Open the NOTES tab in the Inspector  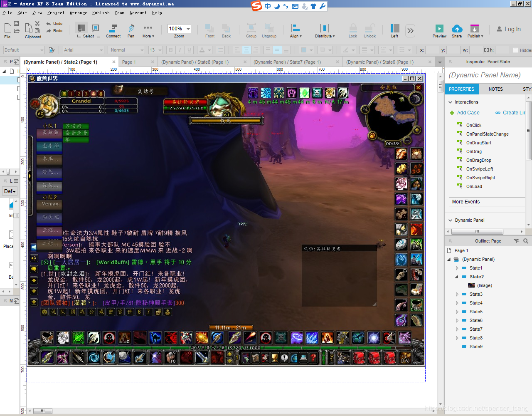496,89
